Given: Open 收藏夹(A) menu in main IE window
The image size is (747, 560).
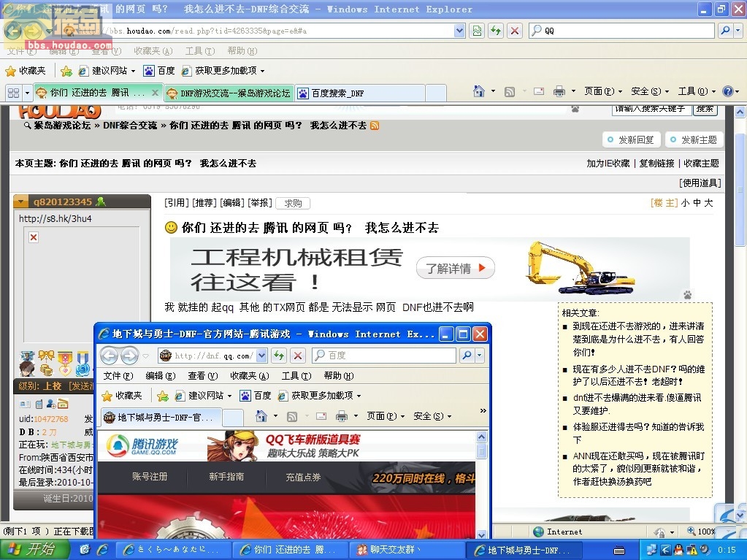Looking at the screenshot, I should pos(153,51).
